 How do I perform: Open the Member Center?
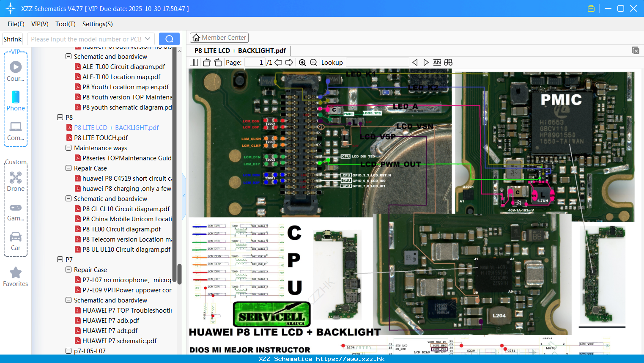[x=219, y=38]
